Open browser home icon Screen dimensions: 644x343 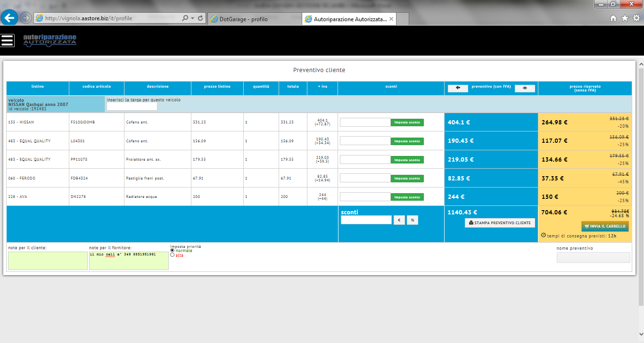pos(613,18)
